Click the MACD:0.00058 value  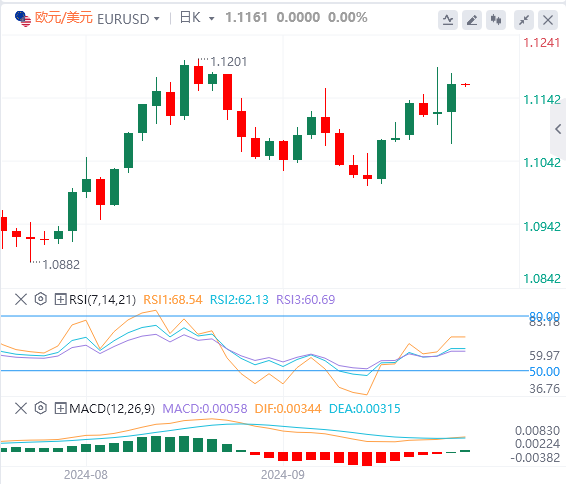[x=205, y=409]
